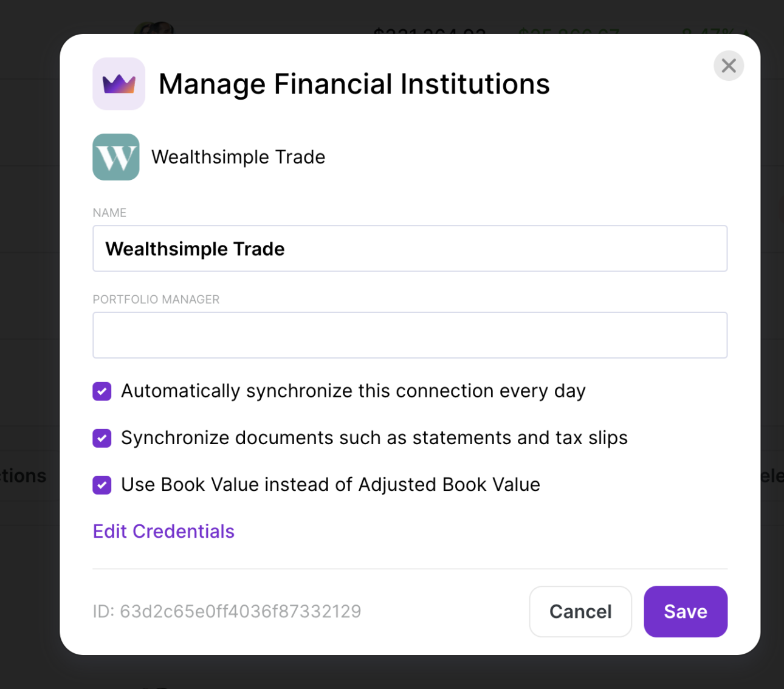
Task: Save the financial institution settings
Action: pyautogui.click(x=685, y=611)
